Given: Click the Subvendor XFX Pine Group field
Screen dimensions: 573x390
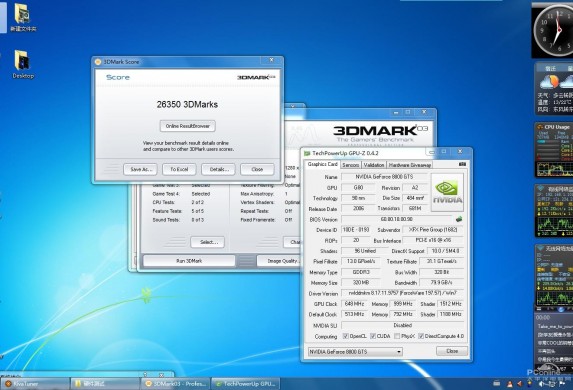Looking at the screenshot, I should 433,230.
